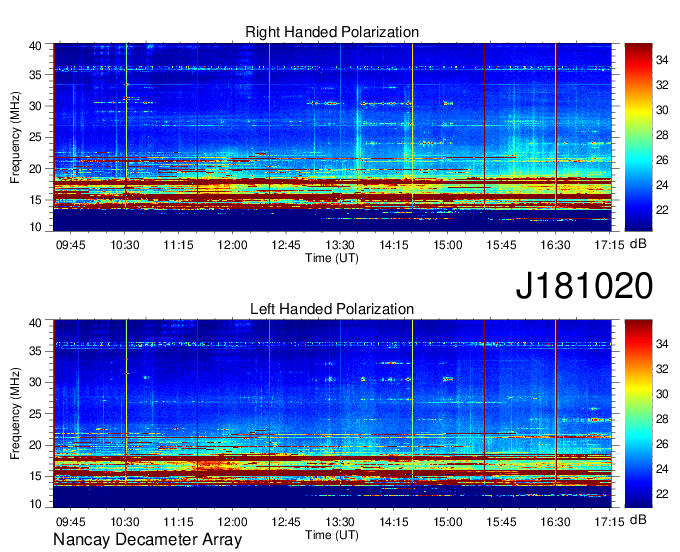Click the "13:30" time tick under bottom plot
The width and height of the screenshot is (680, 552).
(340, 522)
